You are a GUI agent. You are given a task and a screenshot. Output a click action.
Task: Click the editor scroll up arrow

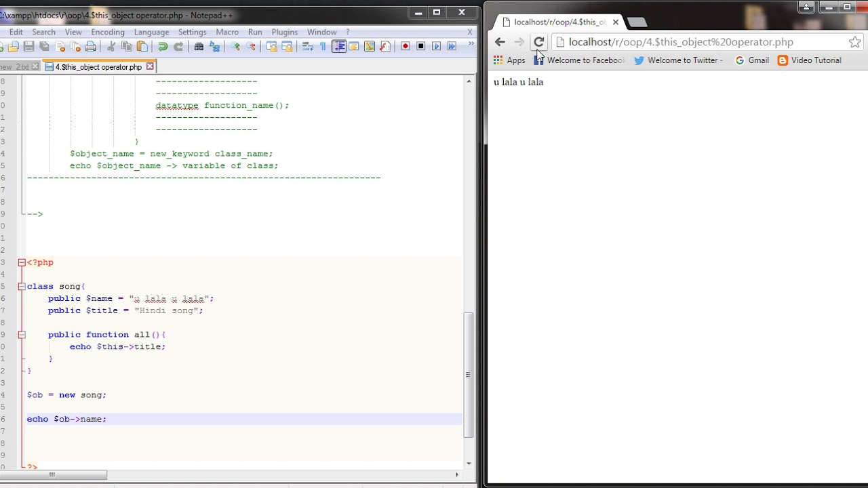468,81
